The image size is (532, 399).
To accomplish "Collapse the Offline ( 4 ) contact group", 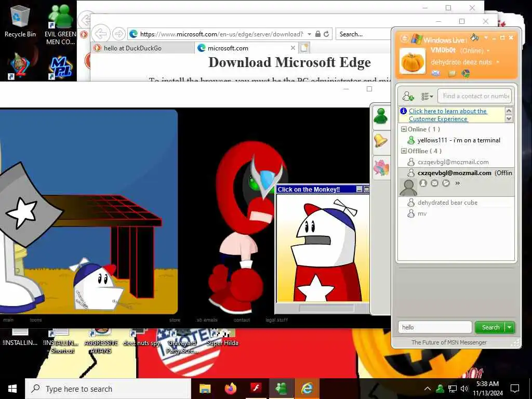I will click(404, 151).
